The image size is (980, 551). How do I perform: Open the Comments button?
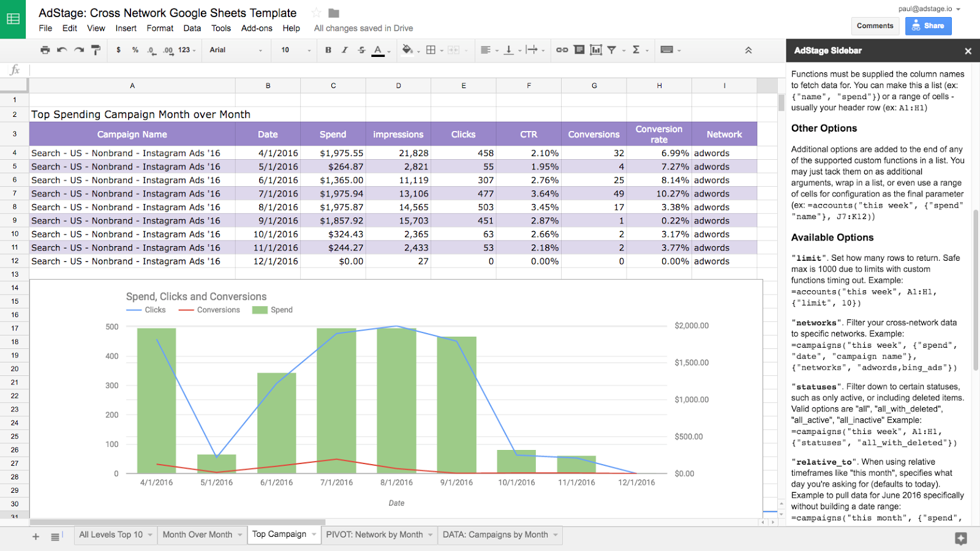coord(875,26)
